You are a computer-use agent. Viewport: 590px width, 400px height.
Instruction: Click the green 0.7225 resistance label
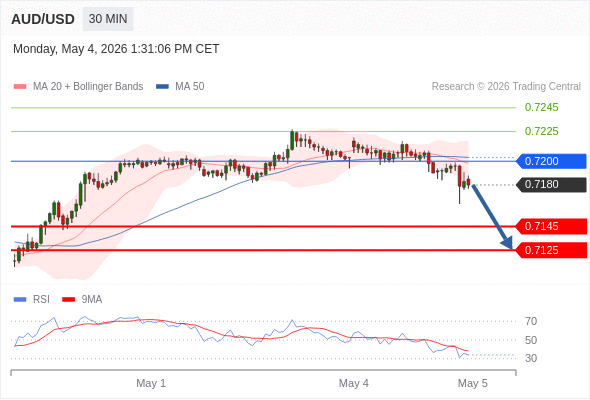[541, 131]
